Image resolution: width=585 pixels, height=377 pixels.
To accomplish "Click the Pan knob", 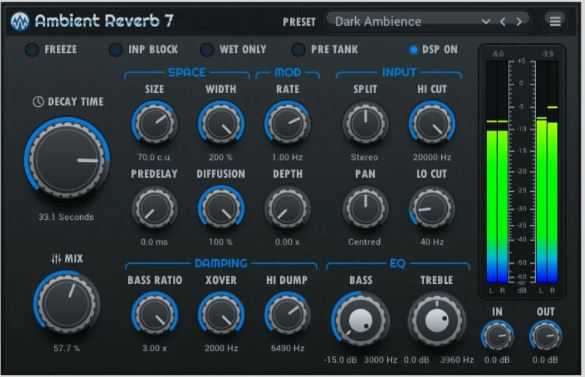I will pos(365,208).
